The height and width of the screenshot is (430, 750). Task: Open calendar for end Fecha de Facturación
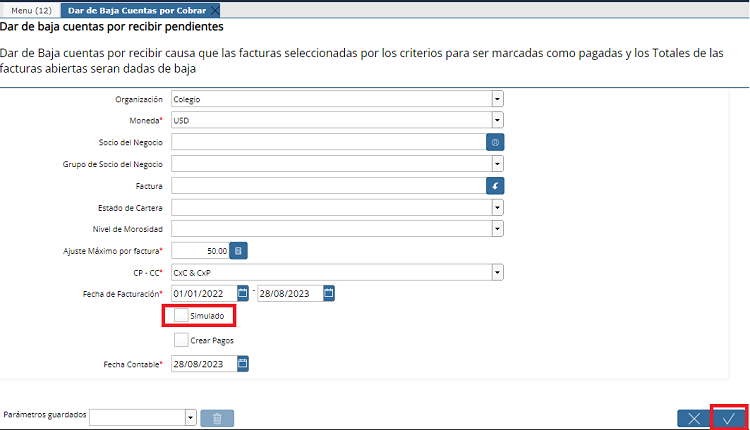pos(328,293)
